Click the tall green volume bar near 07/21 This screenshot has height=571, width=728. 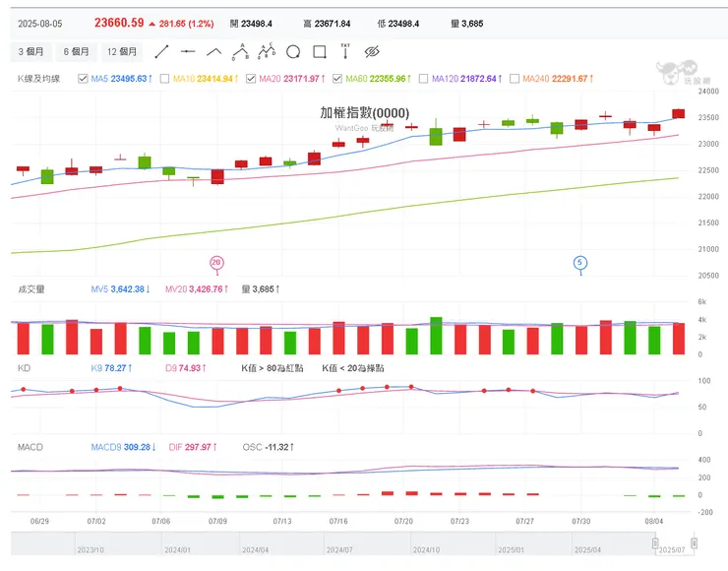click(436, 336)
